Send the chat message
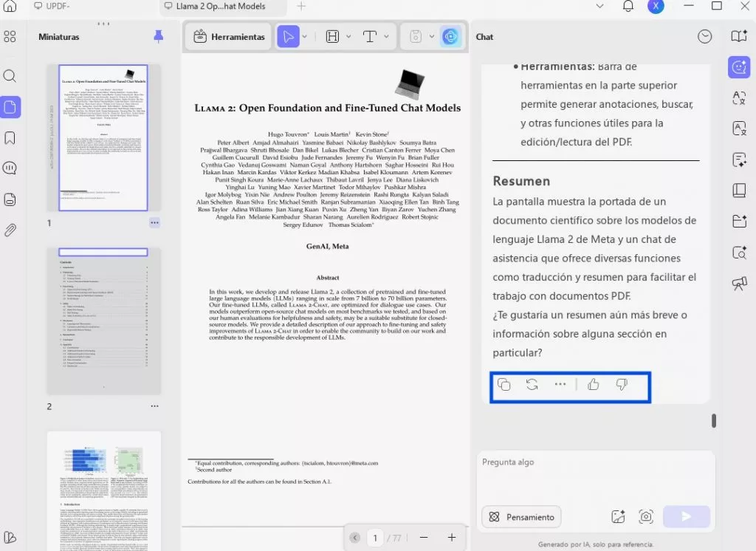756x551 pixels. [686, 517]
